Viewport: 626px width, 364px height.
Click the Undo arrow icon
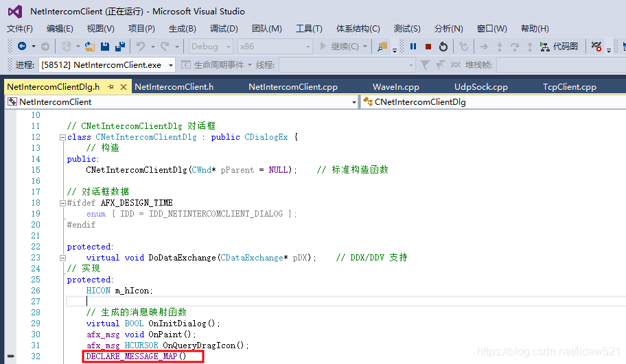pyautogui.click(x=141, y=47)
